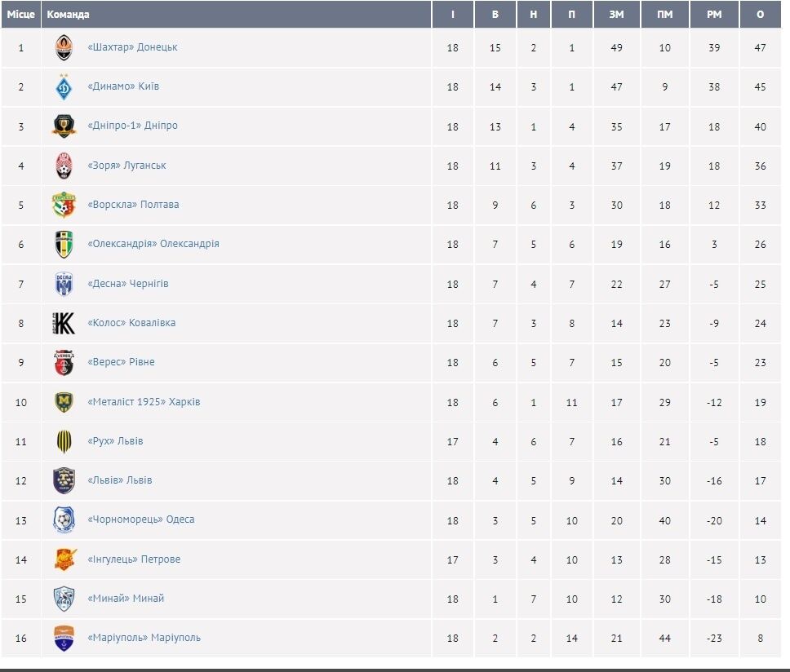Click the Zorya Luhansk club logo

point(64,166)
